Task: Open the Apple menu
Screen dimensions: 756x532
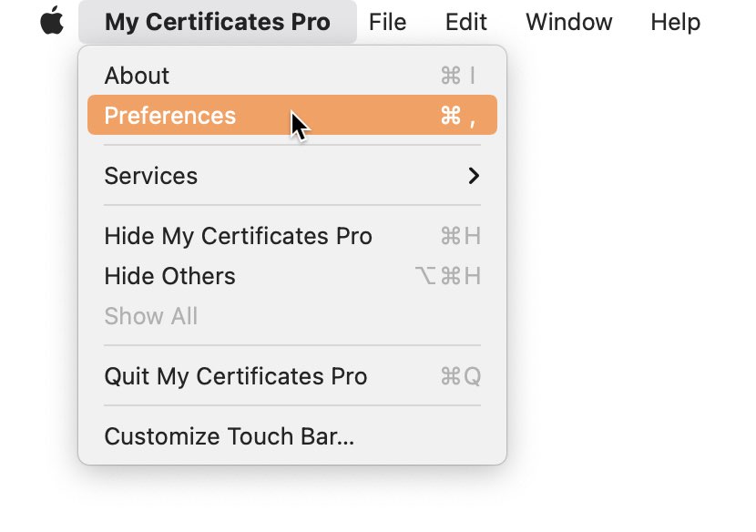Action: 52,21
